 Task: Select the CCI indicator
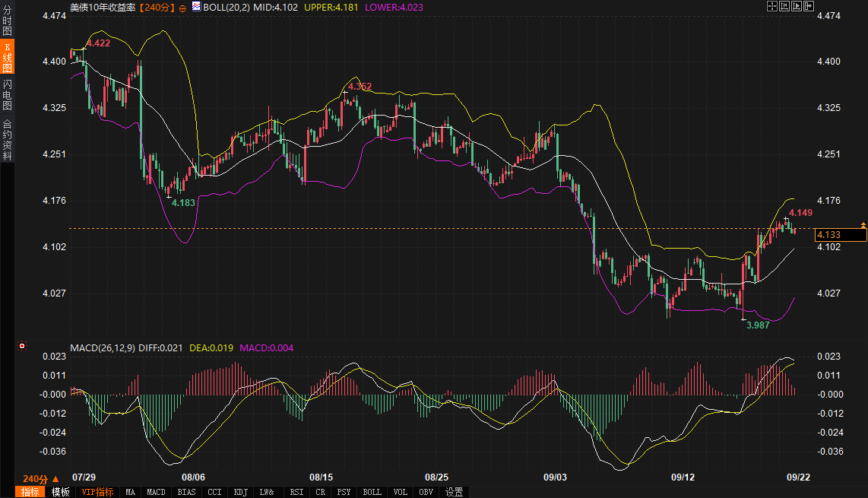214,492
